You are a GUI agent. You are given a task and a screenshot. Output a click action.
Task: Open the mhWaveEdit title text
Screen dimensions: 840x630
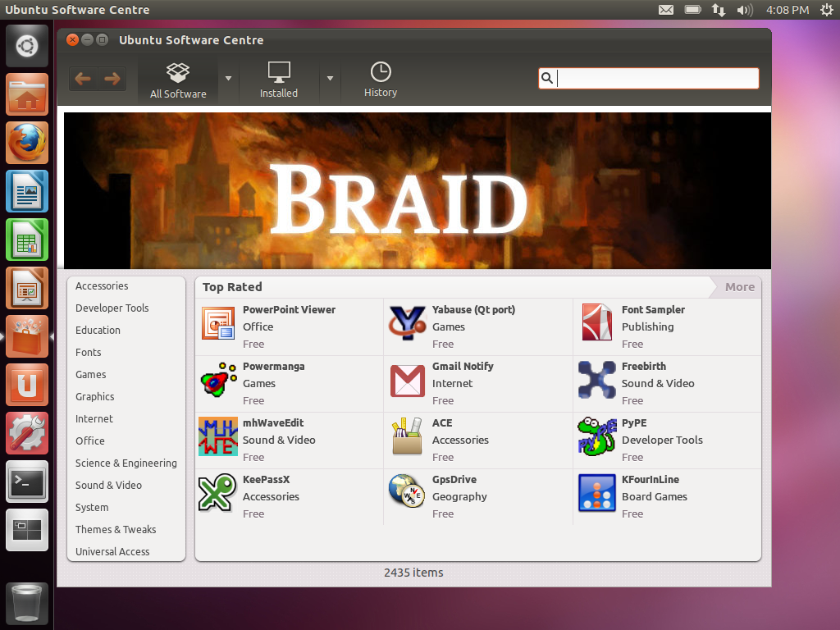(x=273, y=422)
